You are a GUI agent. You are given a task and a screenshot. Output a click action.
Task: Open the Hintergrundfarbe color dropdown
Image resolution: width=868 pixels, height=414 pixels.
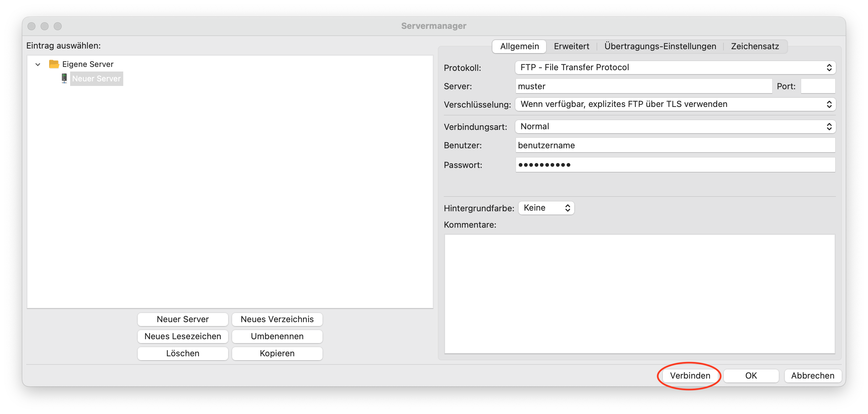pos(546,208)
